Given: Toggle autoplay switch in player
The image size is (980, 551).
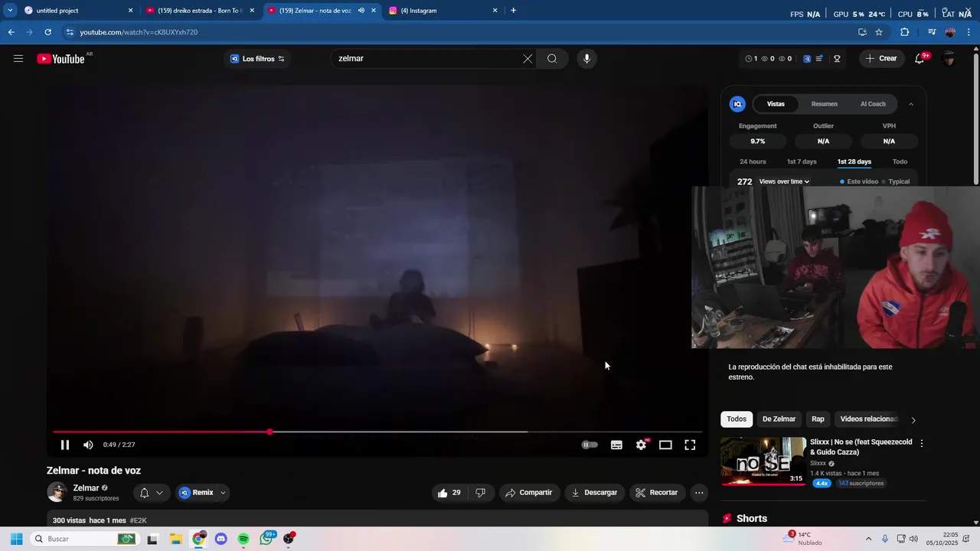Looking at the screenshot, I should (x=590, y=445).
